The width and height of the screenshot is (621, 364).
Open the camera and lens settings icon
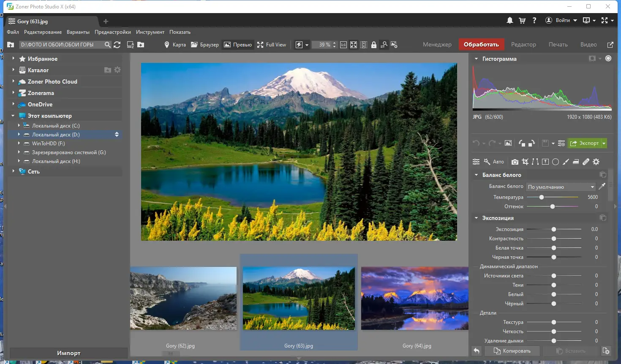(x=515, y=162)
